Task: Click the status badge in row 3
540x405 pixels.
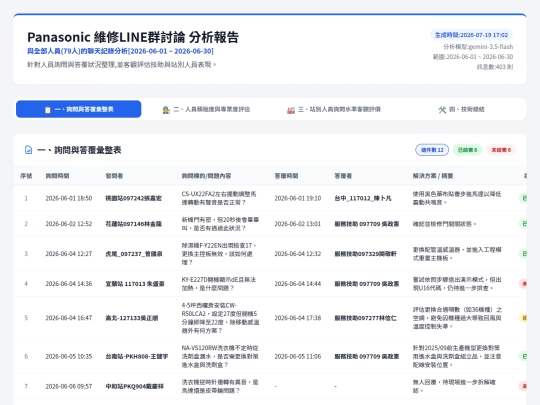Action: click(523, 254)
